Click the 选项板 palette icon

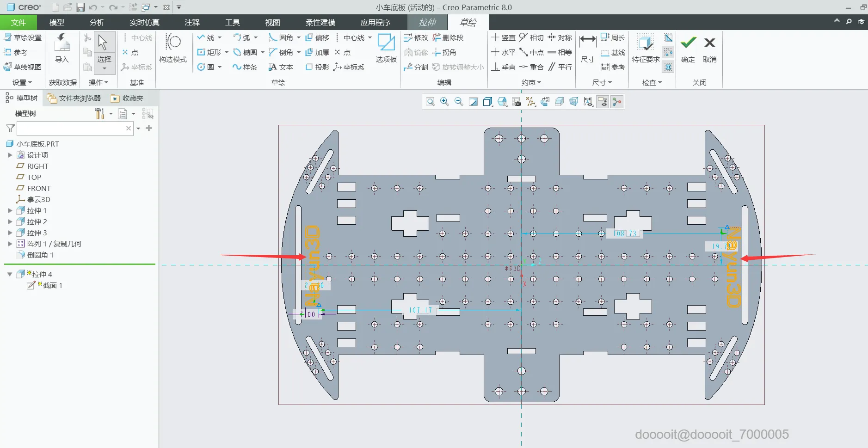tap(386, 48)
